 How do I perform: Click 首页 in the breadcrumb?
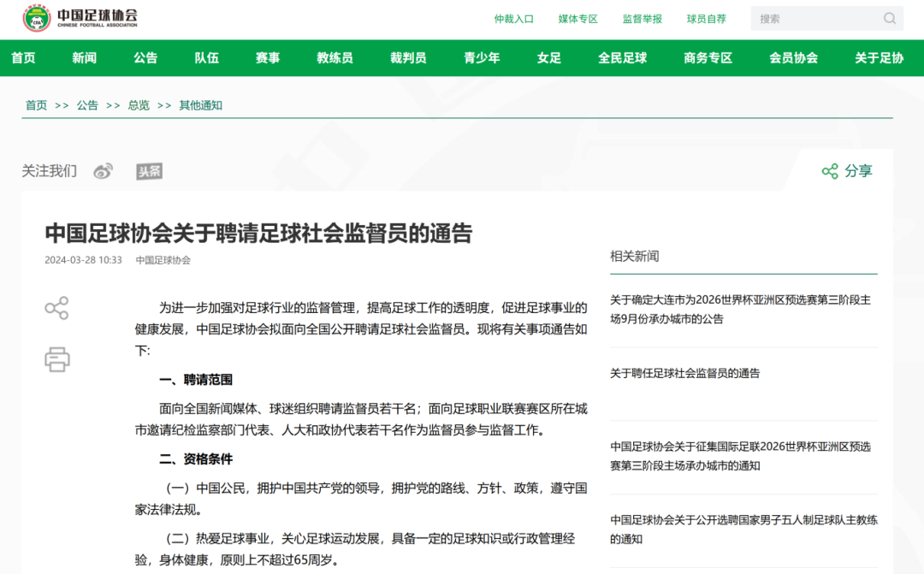click(x=36, y=105)
